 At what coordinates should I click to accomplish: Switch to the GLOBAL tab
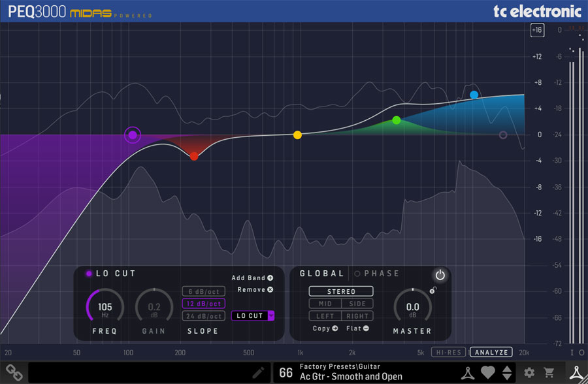321,274
